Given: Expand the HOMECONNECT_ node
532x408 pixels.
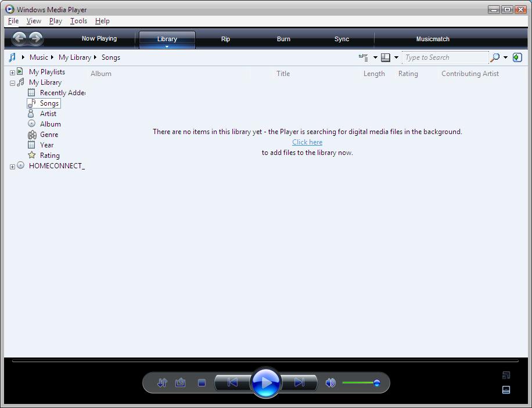Looking at the screenshot, I should point(12,167).
